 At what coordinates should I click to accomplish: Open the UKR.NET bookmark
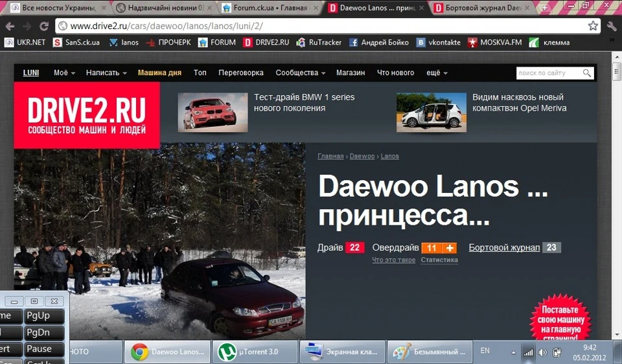tap(25, 43)
